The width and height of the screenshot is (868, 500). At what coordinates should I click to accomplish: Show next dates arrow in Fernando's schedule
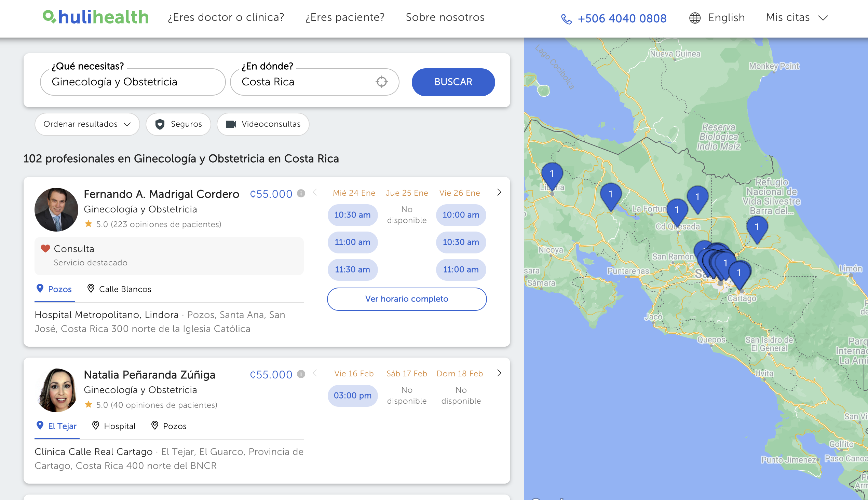point(499,192)
